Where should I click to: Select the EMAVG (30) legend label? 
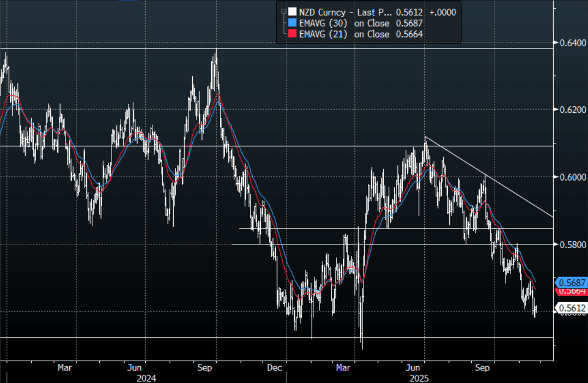coord(323,23)
